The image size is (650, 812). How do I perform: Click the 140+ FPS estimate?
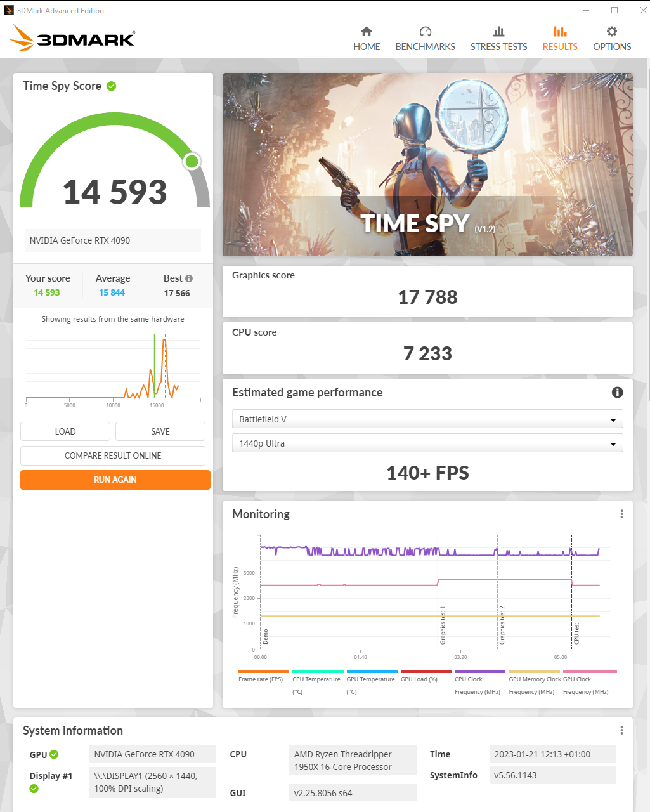pos(427,473)
